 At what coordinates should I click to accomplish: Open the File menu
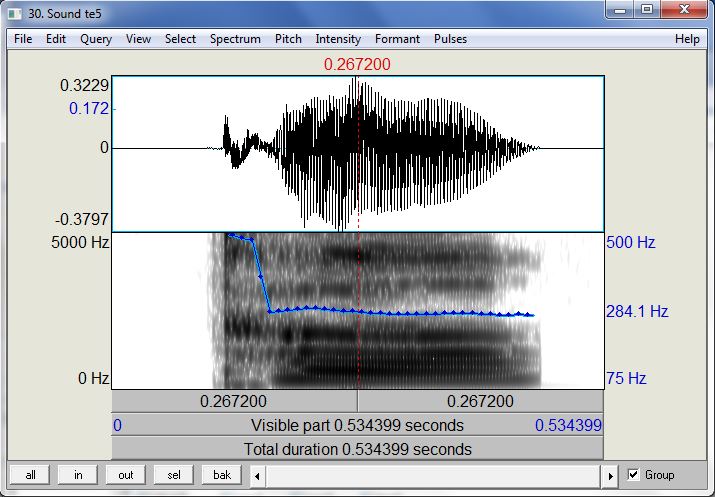tap(23, 39)
